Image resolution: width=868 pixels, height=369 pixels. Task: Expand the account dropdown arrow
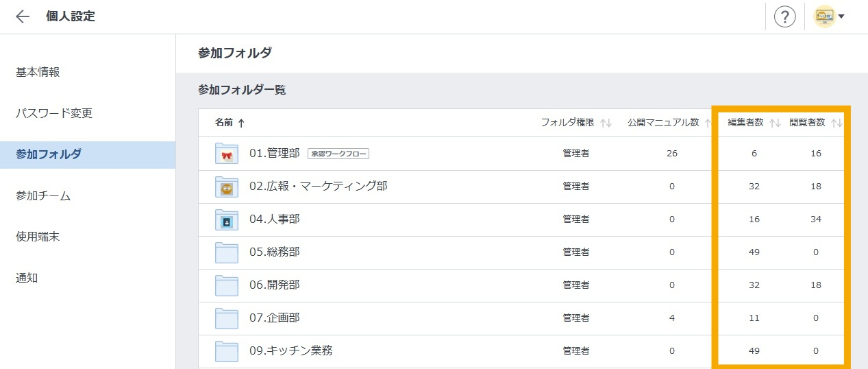tap(841, 17)
